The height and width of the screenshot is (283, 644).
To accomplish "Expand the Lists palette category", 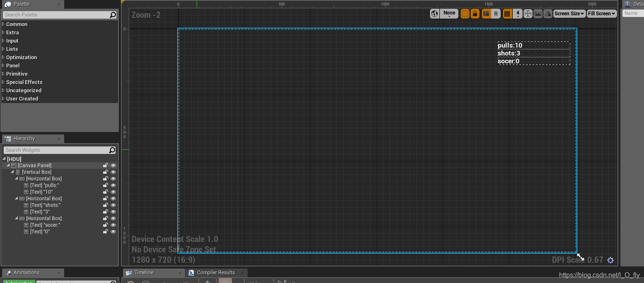I will [x=3, y=49].
